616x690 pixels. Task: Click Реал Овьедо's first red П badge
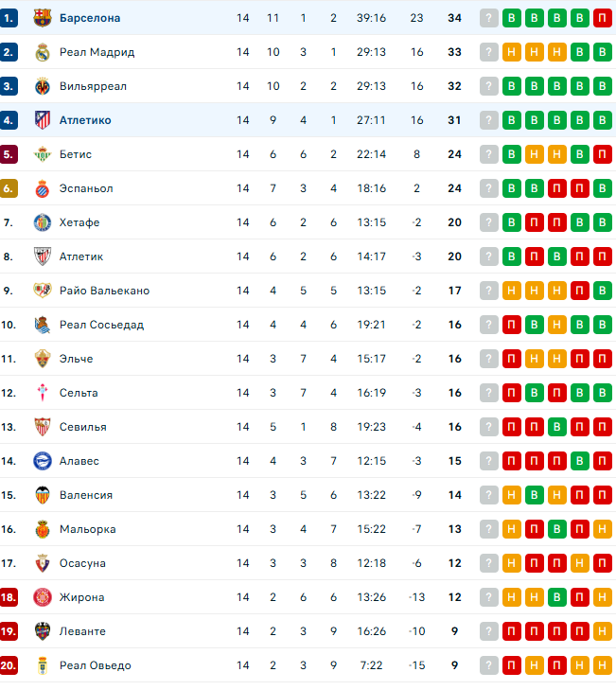(511, 665)
